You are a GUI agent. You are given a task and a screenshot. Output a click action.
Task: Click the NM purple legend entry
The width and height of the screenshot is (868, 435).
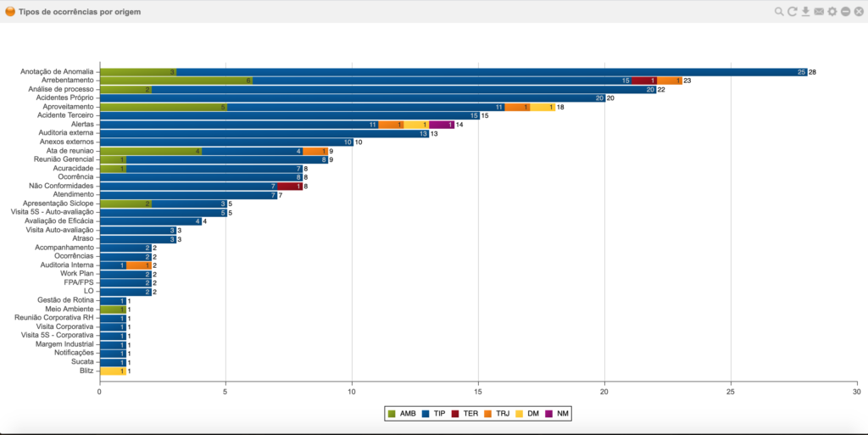(557, 414)
